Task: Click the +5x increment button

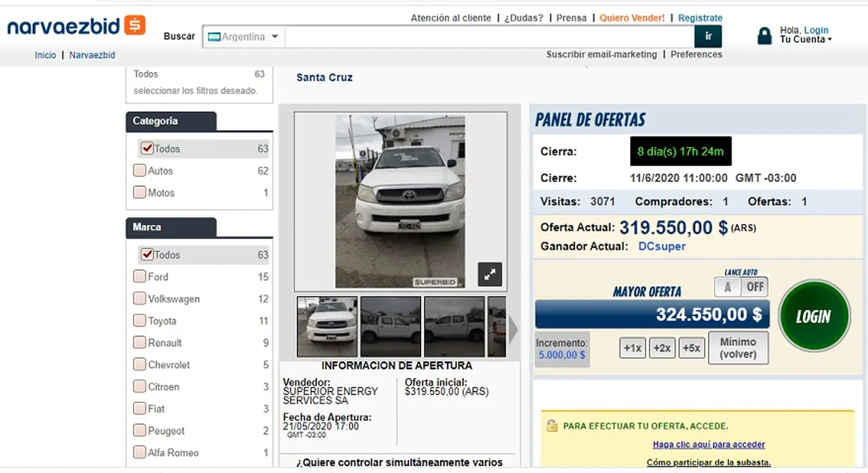Action: [x=692, y=348]
